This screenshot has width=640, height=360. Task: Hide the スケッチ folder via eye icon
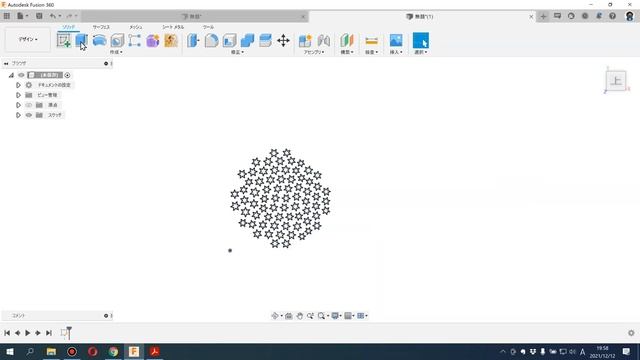point(29,115)
